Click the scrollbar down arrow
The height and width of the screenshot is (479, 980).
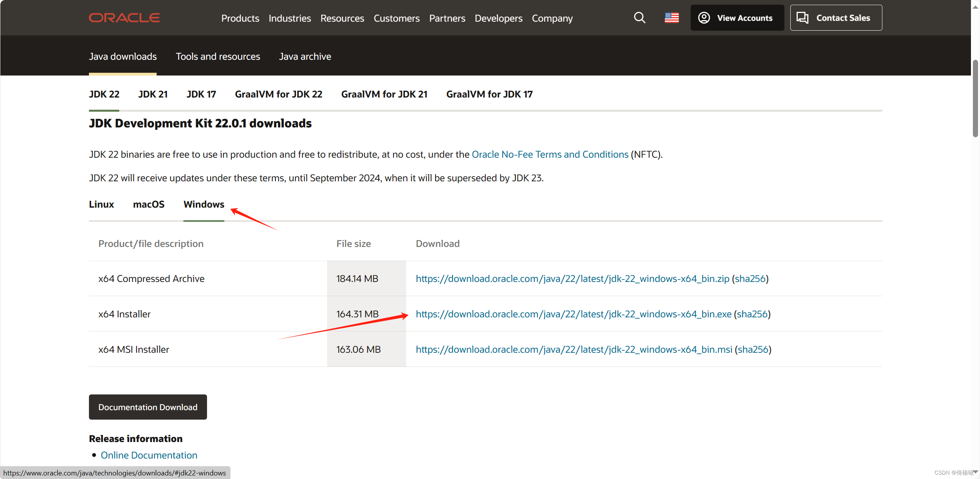point(975,472)
